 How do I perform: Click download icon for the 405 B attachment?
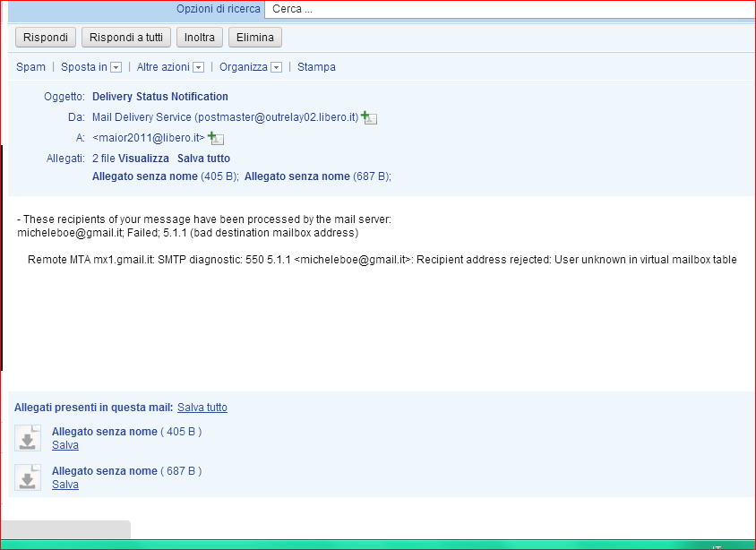click(28, 438)
